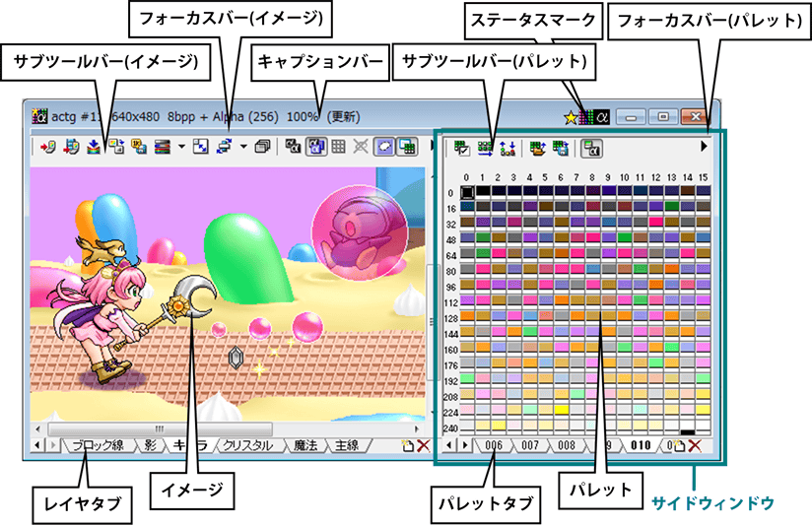Select the 010 palette tab
The image size is (812, 525).
tap(641, 445)
